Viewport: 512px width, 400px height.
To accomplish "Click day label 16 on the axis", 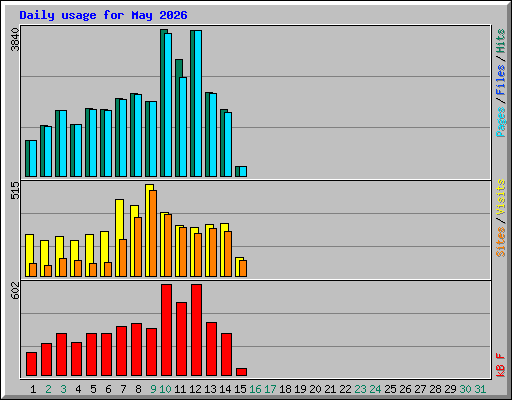I will coord(255,389).
